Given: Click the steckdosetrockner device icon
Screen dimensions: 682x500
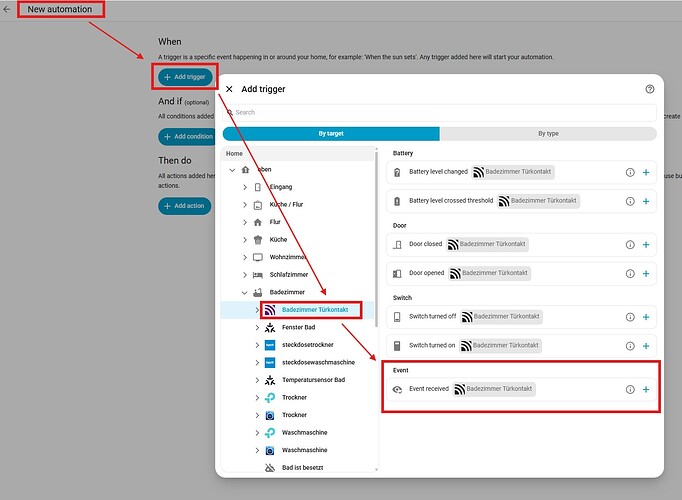Looking at the screenshot, I should (x=270, y=345).
